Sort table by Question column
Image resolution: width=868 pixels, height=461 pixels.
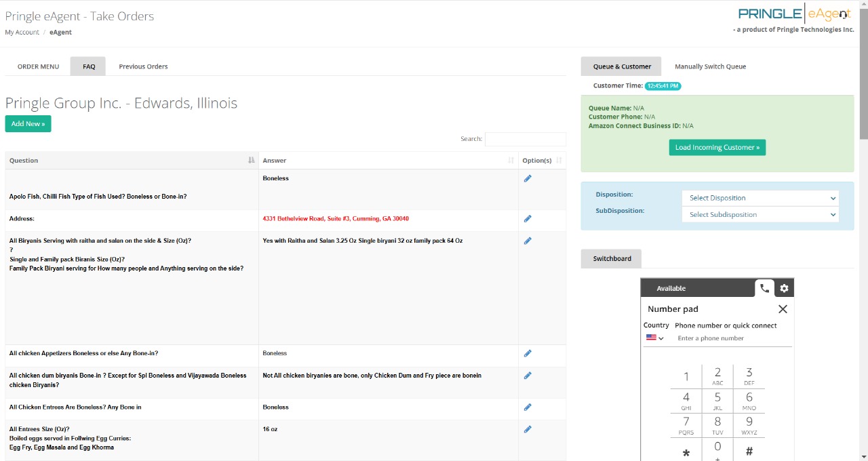click(132, 161)
